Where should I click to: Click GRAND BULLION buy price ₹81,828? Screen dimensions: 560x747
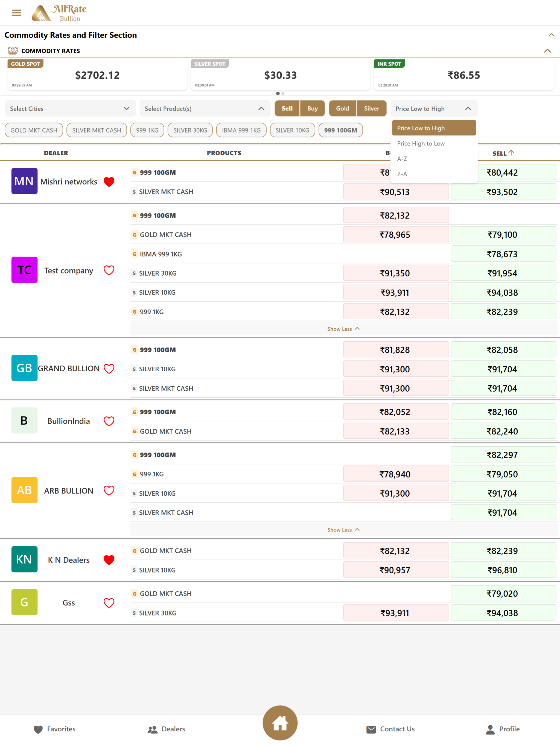pyautogui.click(x=396, y=349)
